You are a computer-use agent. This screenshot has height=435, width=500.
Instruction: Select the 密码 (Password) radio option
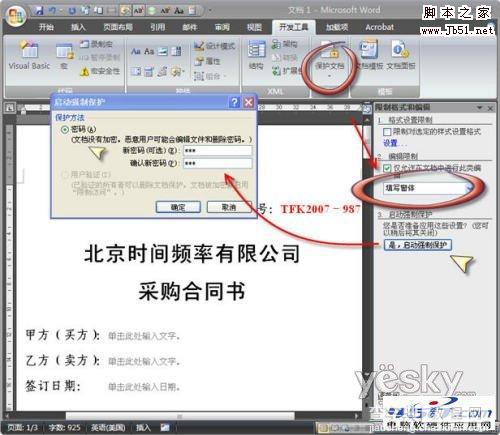(65, 129)
